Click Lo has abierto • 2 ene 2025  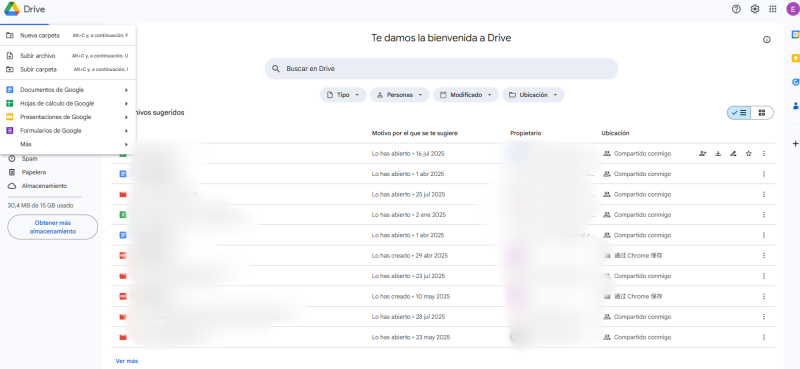pos(409,215)
